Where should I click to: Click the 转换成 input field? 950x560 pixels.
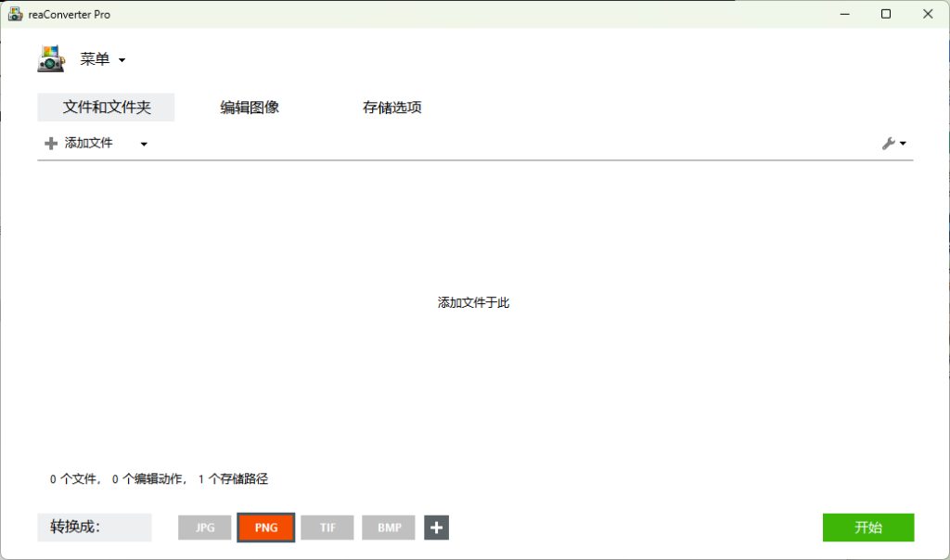[x=94, y=527]
